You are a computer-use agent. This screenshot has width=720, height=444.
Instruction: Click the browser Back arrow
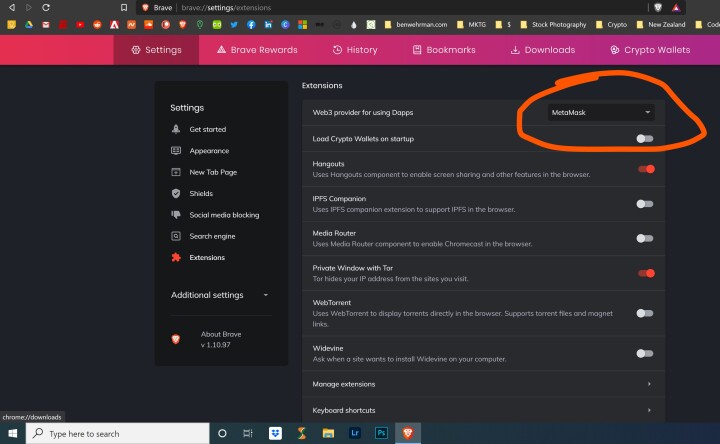click(12, 7)
